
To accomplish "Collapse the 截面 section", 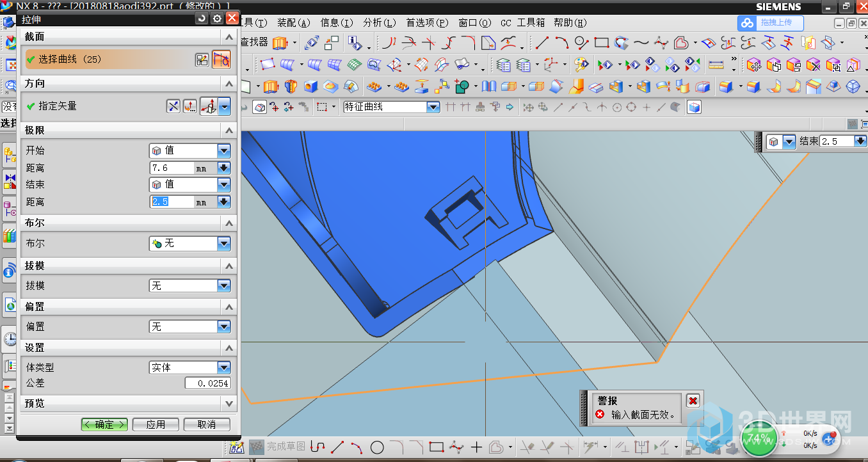I will tap(229, 37).
